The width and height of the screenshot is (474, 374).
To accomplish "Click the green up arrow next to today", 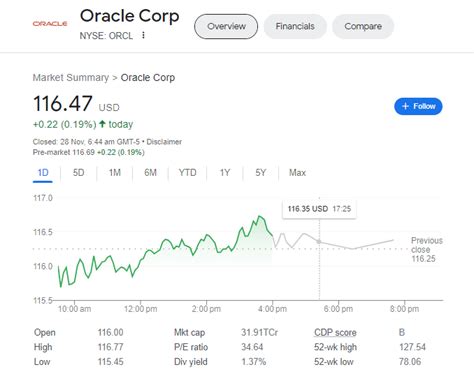I will [x=102, y=124].
